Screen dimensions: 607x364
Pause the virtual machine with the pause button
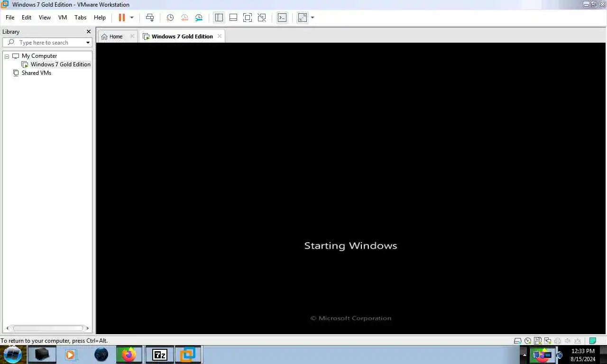click(x=122, y=18)
